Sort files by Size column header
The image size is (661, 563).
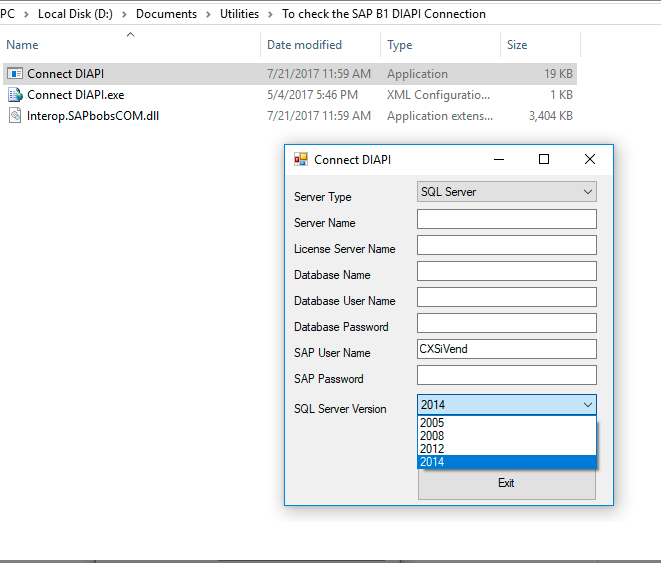[x=517, y=45]
